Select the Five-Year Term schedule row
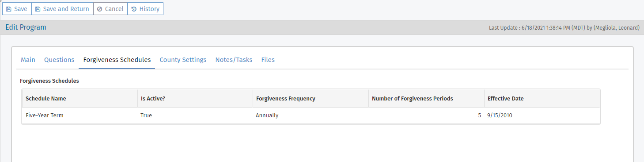Screen dimensions: 644x162 pos(311,116)
